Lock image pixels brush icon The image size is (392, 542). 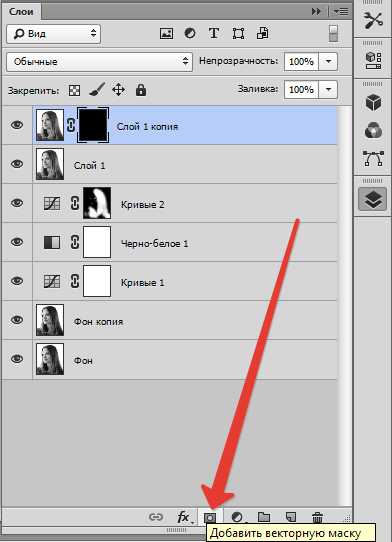tap(97, 90)
